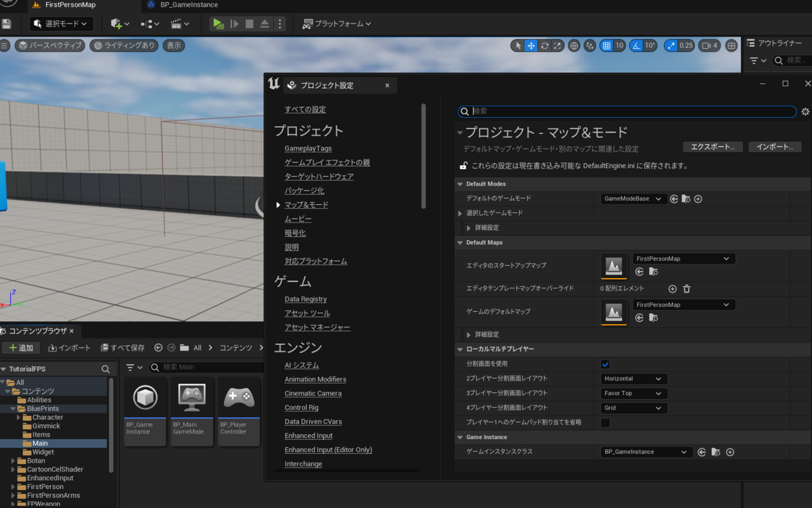The image size is (812, 508).
Task: Select the Scale tool in viewport
Action: (558, 45)
